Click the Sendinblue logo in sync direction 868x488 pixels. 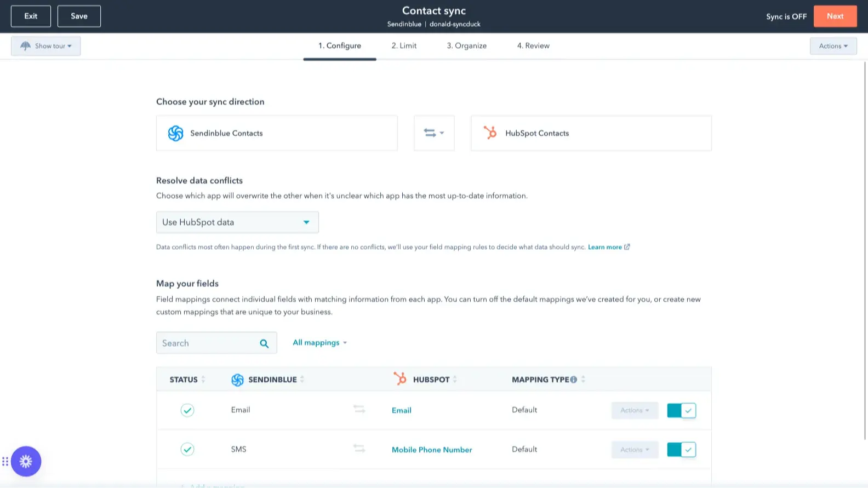point(175,133)
